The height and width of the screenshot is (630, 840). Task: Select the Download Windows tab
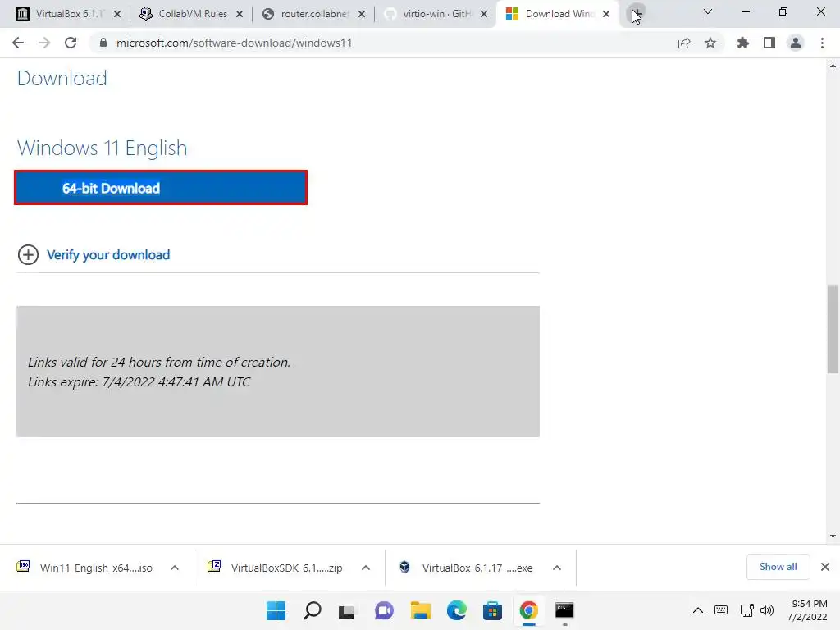[x=559, y=14]
